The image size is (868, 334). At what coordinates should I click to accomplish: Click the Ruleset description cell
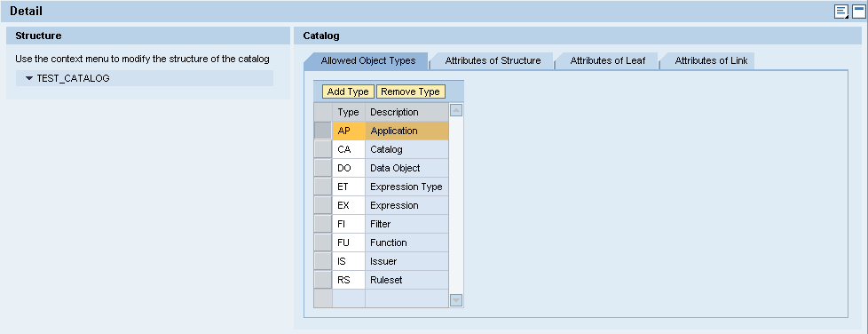[406, 280]
